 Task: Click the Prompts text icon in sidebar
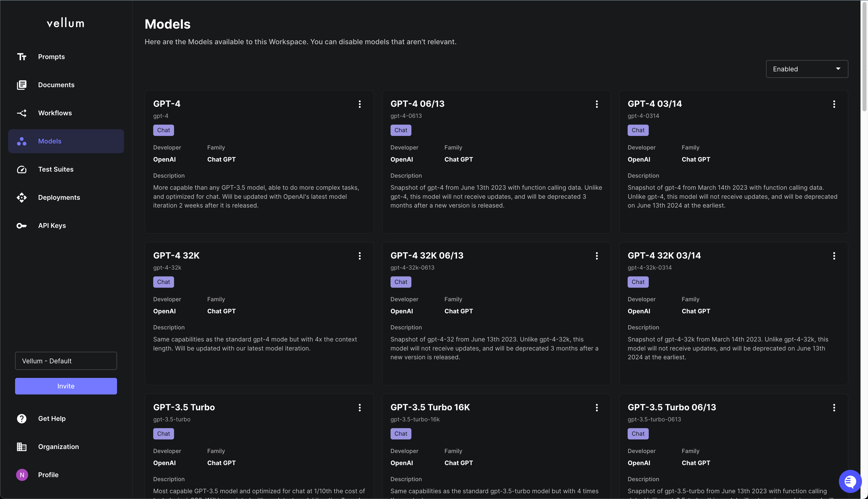point(22,57)
